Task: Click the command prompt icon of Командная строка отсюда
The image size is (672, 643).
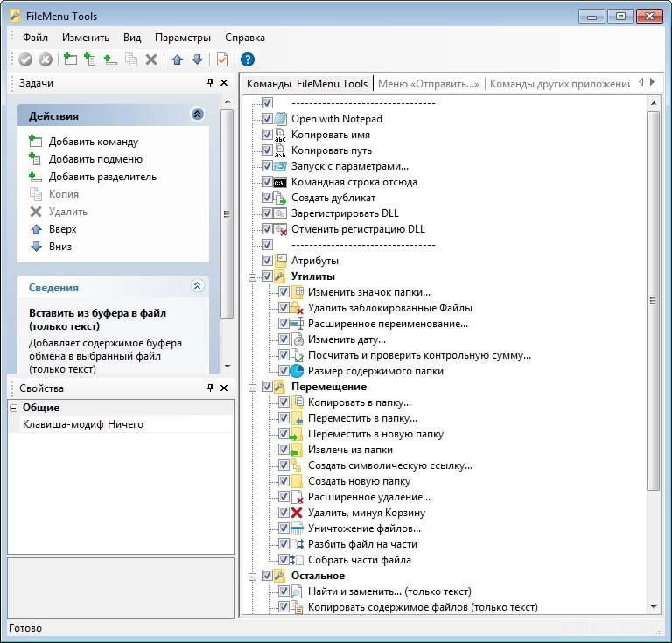Action: click(280, 183)
